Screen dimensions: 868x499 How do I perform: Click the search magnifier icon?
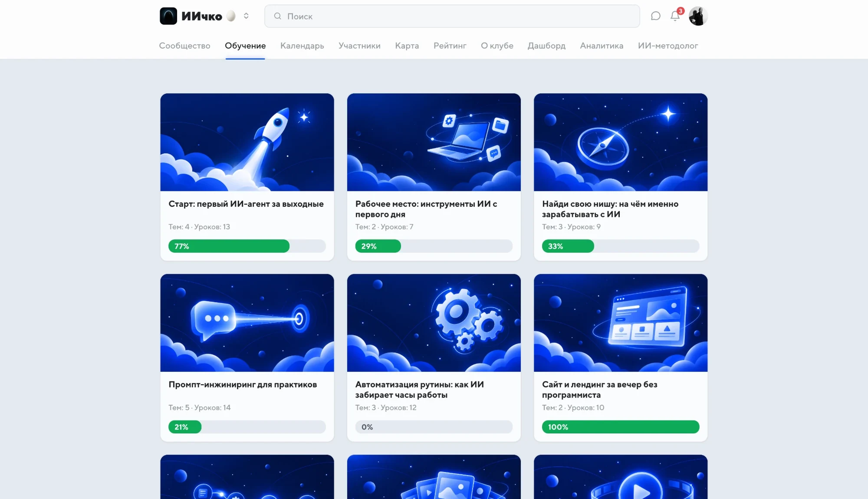[x=278, y=16]
